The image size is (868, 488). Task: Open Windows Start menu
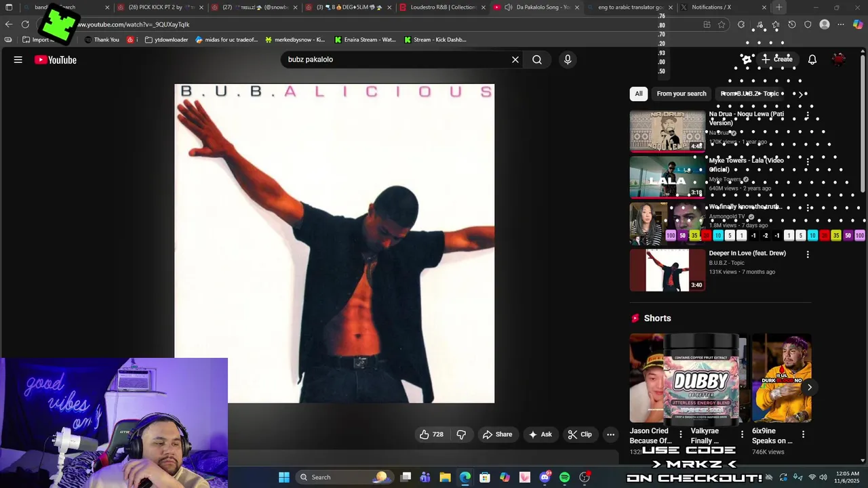click(x=284, y=477)
